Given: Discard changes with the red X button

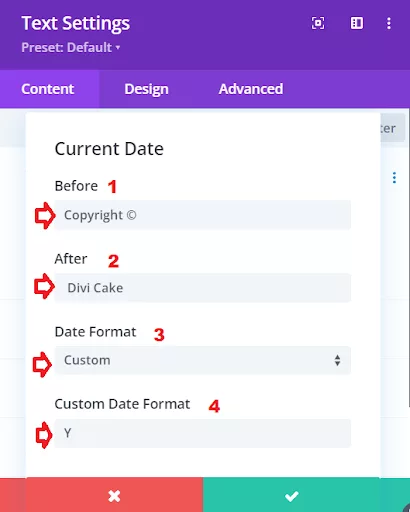Looking at the screenshot, I should pyautogui.click(x=114, y=496).
